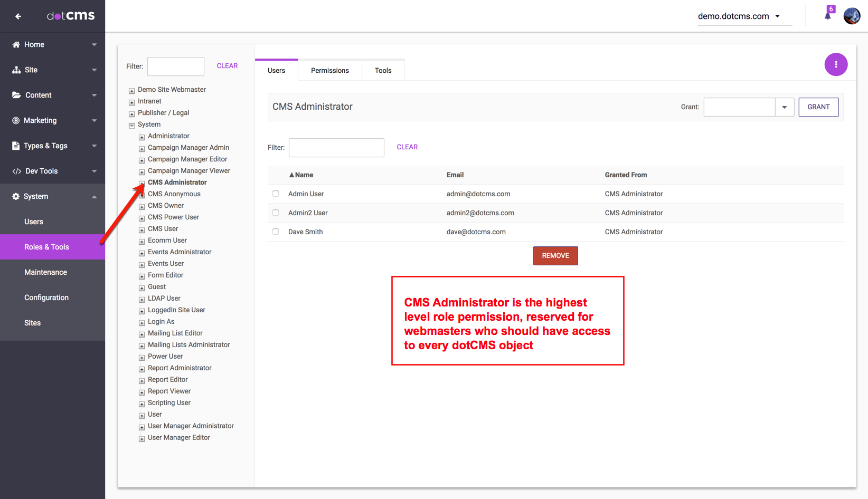The height and width of the screenshot is (499, 868).
Task: Select the Admin2 User checkbox
Action: coord(276,213)
